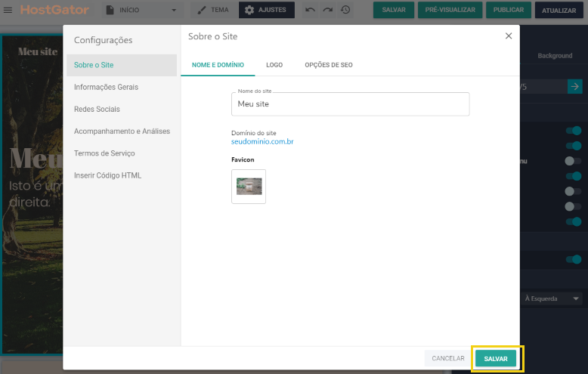
Task: Switch to the NOME E DOMÍNIO tab
Action: (218, 65)
